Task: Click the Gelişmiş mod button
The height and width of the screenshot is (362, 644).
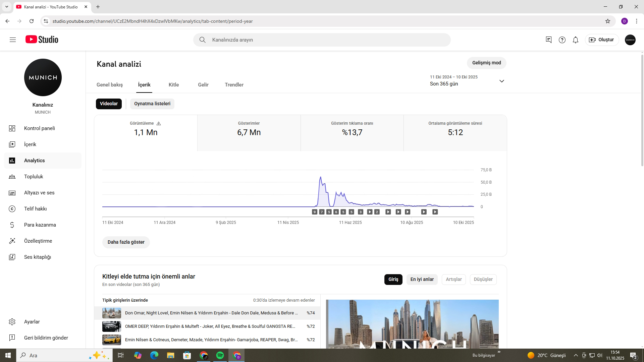Action: 486,63
